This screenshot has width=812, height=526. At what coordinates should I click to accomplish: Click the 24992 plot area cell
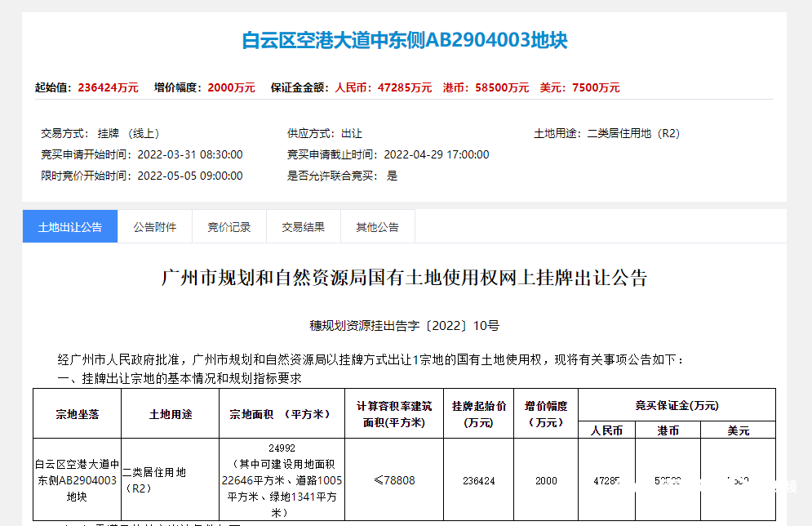pos(282,480)
